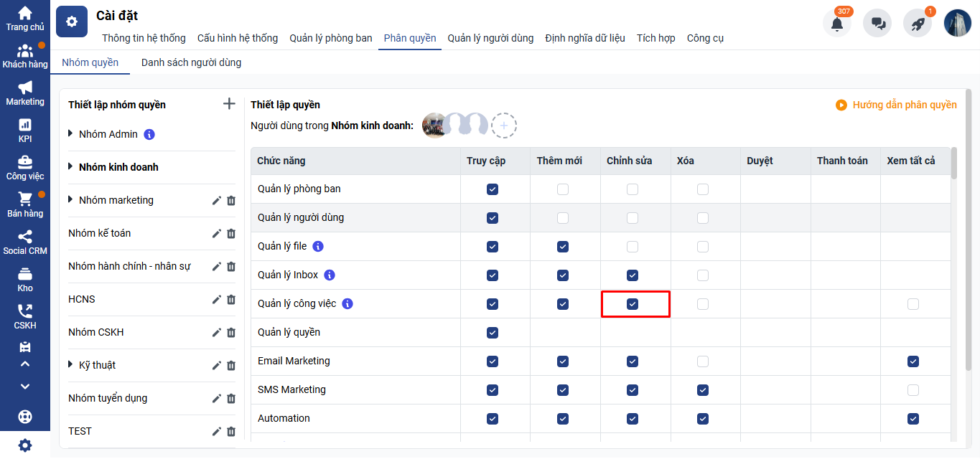Delete the Nhóm CSKH group

[231, 332]
